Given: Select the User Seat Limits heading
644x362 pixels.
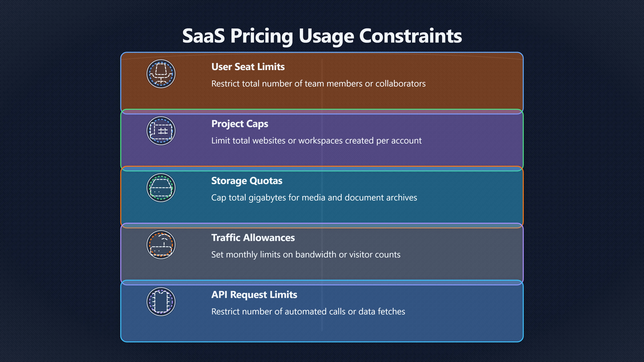Looking at the screenshot, I should (248, 67).
